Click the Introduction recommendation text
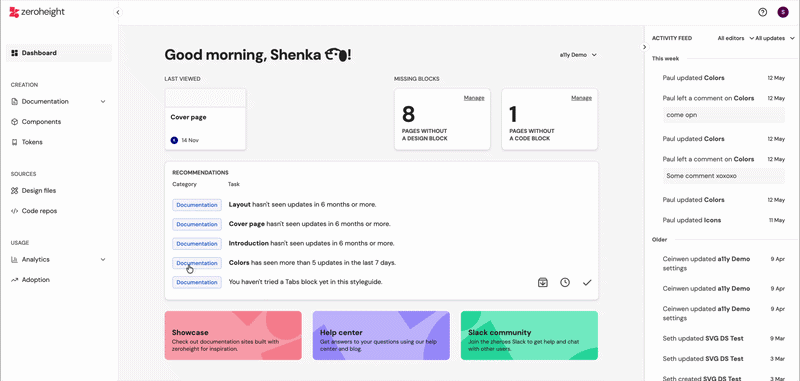Image resolution: width=800 pixels, height=381 pixels. (311, 243)
